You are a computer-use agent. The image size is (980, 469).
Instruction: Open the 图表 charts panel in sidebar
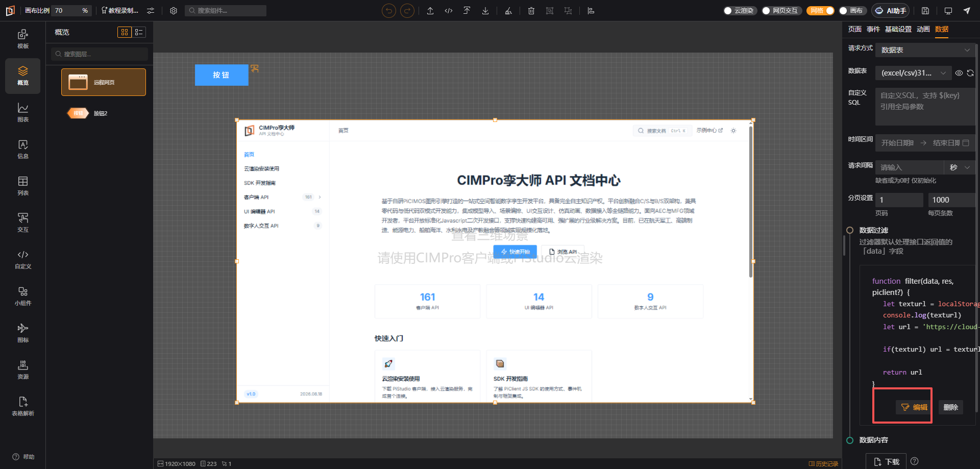click(23, 112)
